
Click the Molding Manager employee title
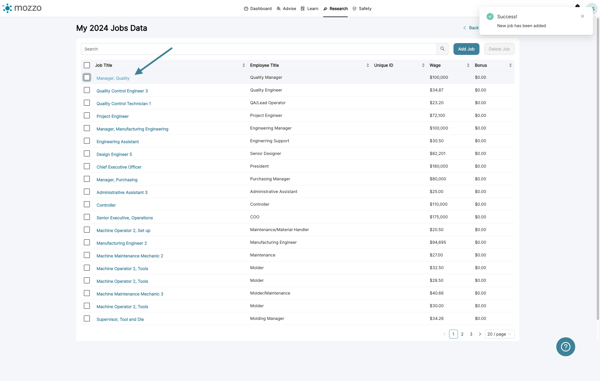click(267, 319)
